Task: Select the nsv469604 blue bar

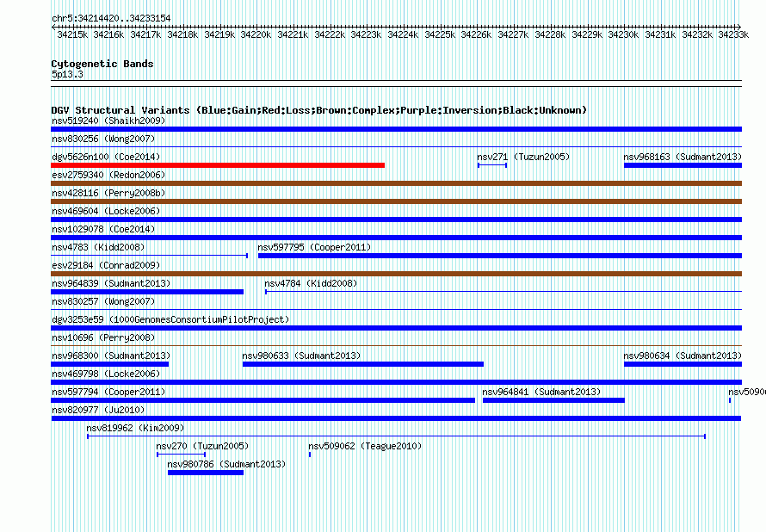Action: [396, 220]
